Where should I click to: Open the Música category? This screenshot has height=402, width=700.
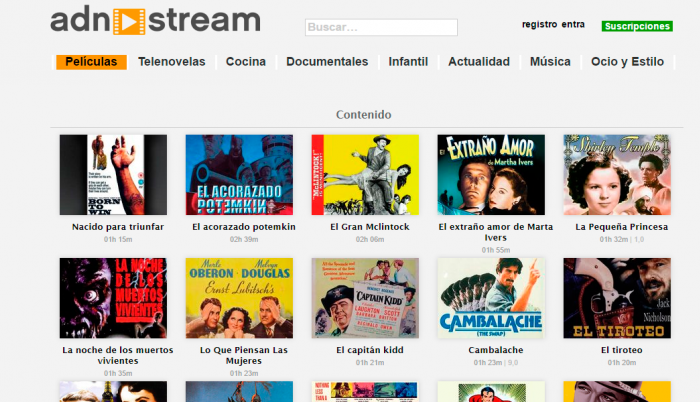pyautogui.click(x=550, y=62)
